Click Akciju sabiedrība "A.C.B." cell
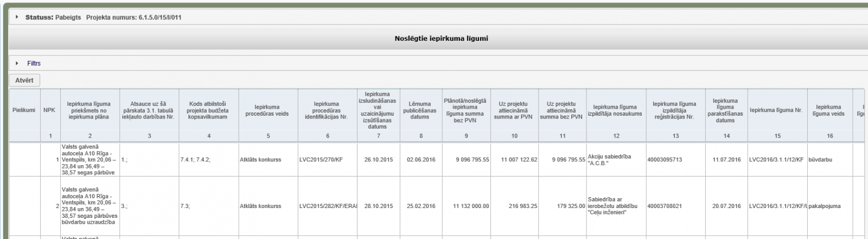Viewport: 868px width, 239px height. coord(609,160)
